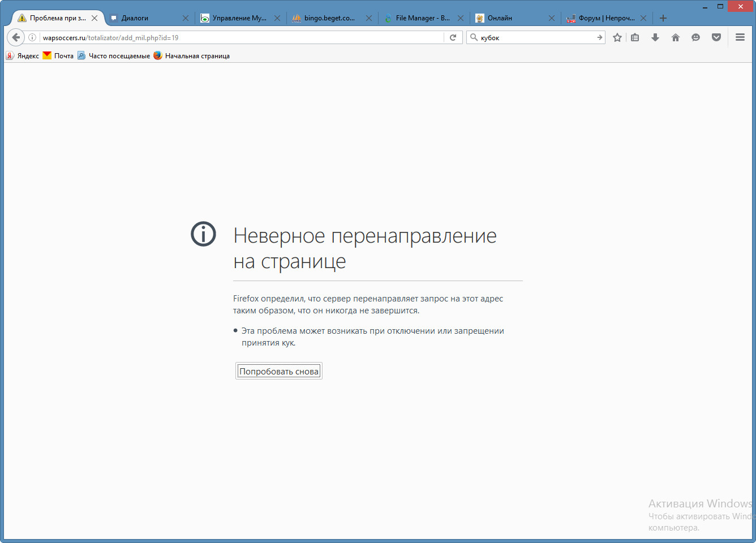The width and height of the screenshot is (756, 543).
Task: Click the site information icon in address bar
Action: (32, 37)
